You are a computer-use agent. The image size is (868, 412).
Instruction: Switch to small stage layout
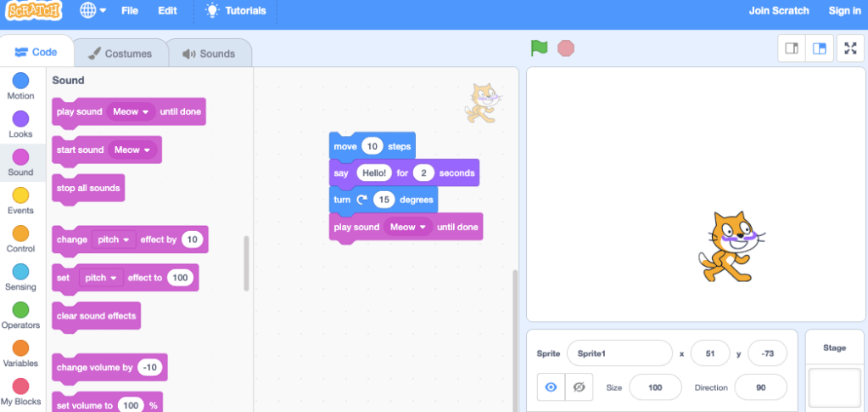pyautogui.click(x=791, y=48)
